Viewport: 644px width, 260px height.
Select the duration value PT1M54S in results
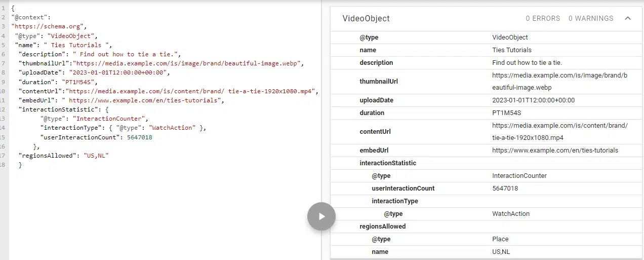[x=506, y=113]
